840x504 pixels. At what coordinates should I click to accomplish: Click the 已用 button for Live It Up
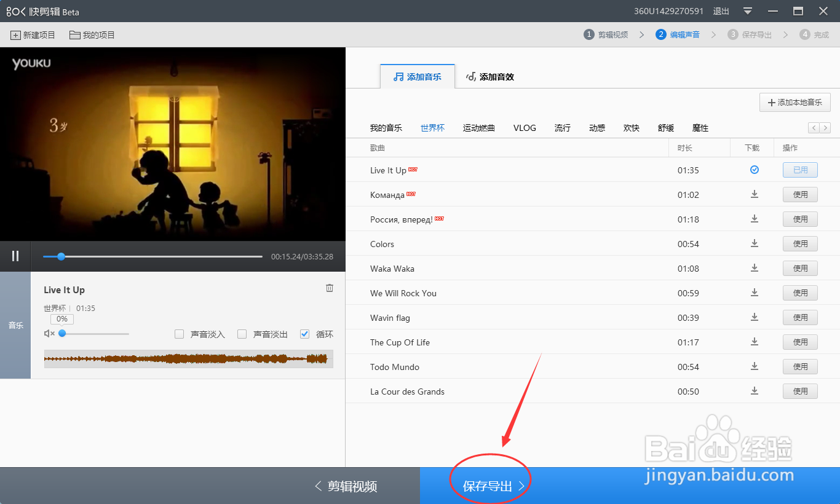point(800,170)
